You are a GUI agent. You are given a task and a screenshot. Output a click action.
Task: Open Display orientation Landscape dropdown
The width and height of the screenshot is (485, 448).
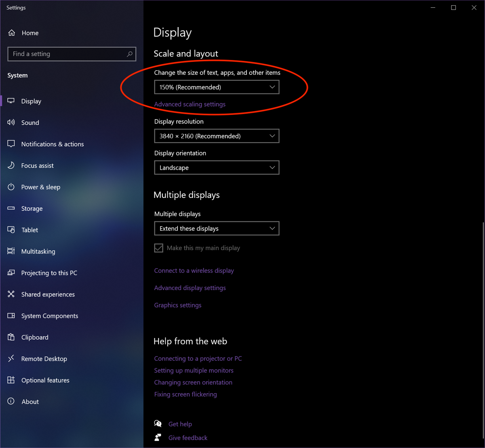coord(217,168)
